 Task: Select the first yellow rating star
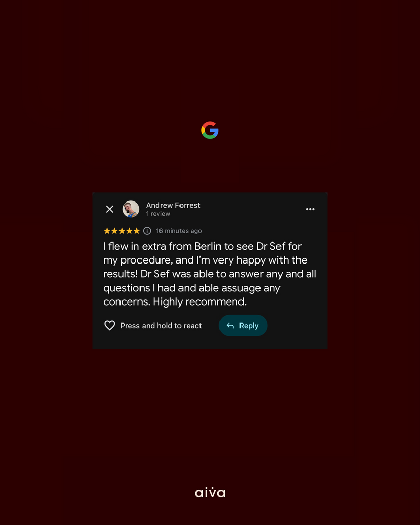(x=107, y=231)
